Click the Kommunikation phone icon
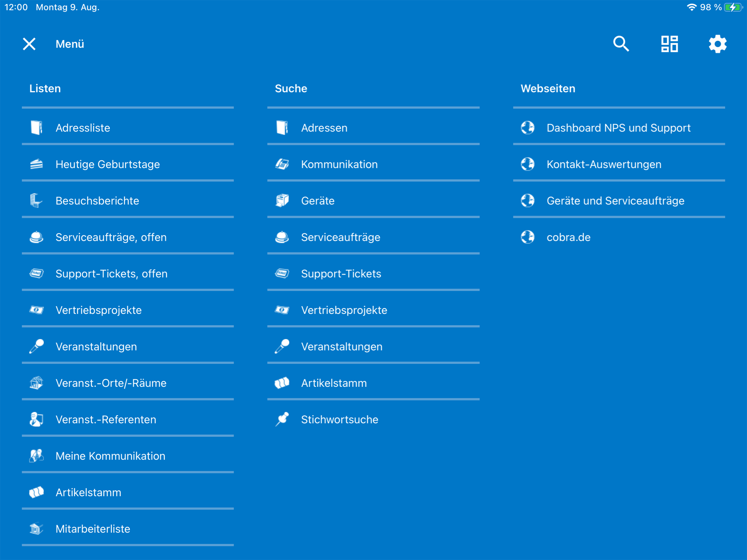Image resolution: width=747 pixels, height=560 pixels. (x=282, y=164)
